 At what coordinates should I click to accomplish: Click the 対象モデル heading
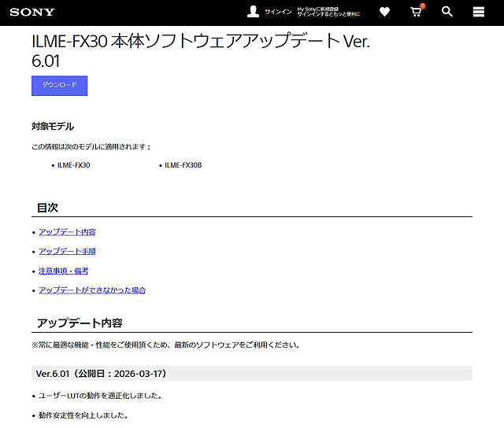(x=53, y=126)
